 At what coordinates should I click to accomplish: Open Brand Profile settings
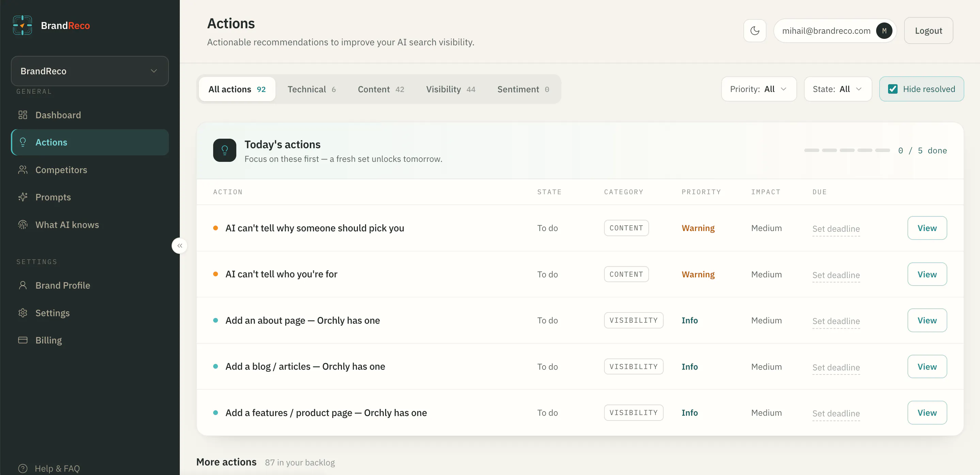coord(90,286)
